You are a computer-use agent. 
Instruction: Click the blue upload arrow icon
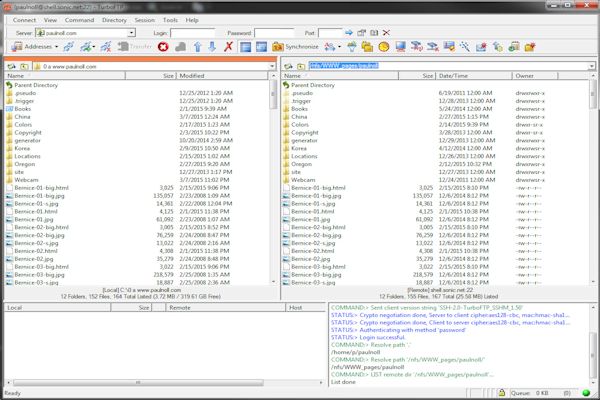(196, 46)
